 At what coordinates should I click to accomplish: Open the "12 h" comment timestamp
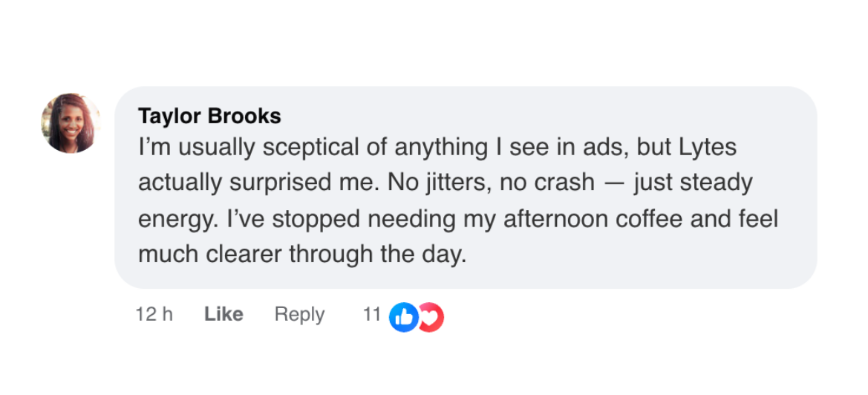point(154,315)
